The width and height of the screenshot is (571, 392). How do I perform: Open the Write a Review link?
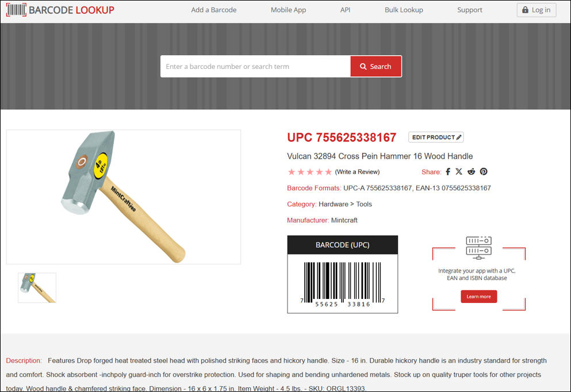[x=357, y=172]
